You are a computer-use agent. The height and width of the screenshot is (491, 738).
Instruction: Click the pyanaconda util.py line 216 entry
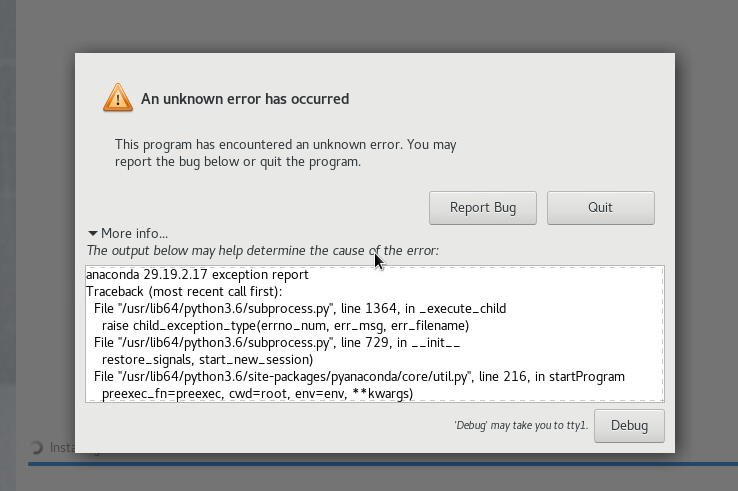point(359,377)
